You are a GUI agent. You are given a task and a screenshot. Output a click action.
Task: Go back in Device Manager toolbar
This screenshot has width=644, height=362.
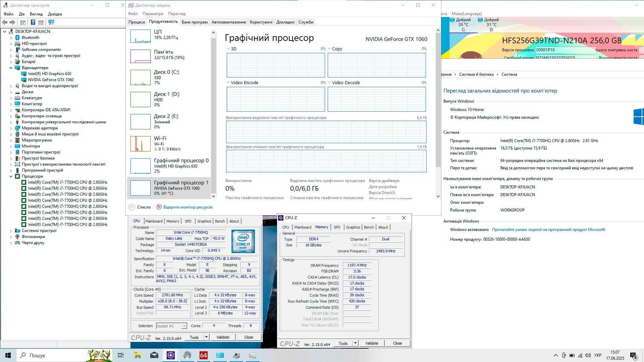click(x=5, y=22)
